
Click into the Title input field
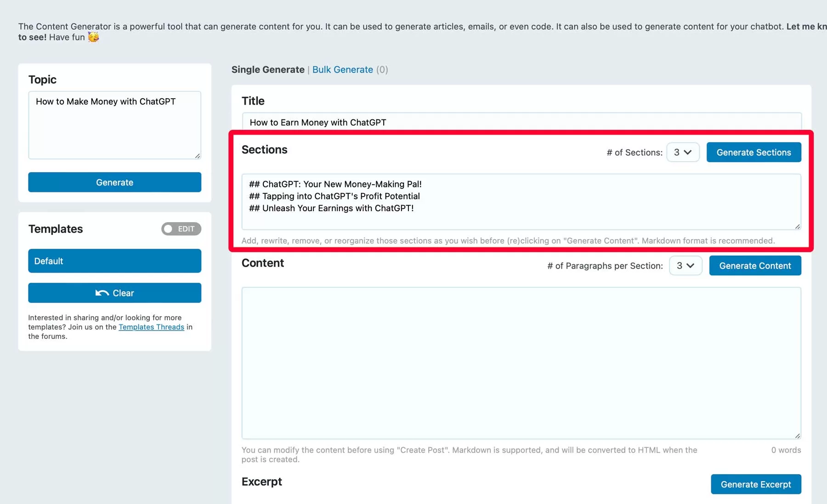pos(522,122)
